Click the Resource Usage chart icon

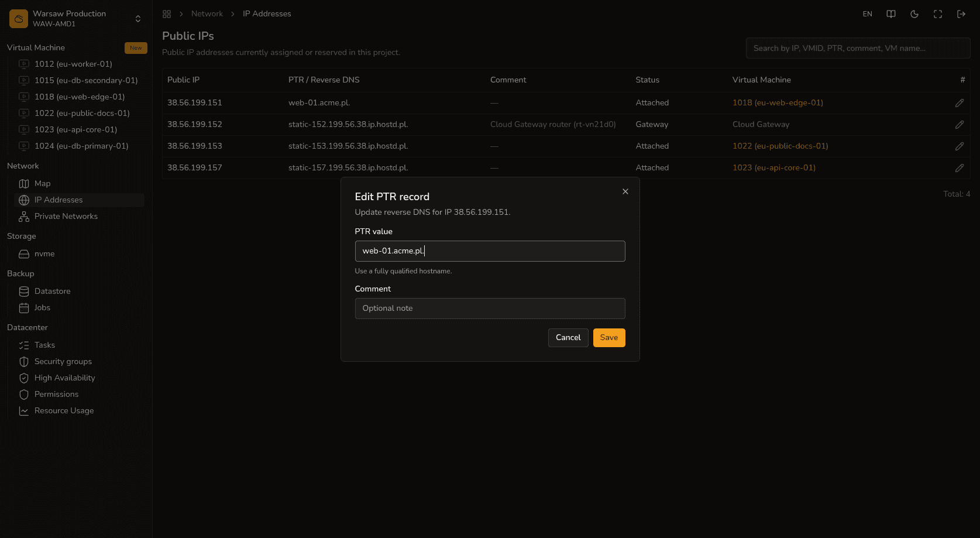tap(24, 411)
